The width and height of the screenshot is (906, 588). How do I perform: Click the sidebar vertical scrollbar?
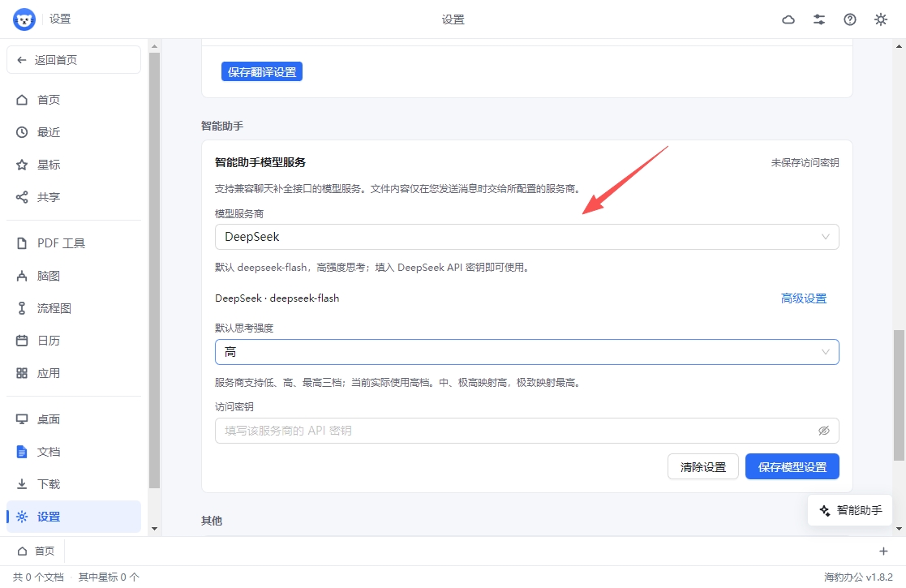154,270
